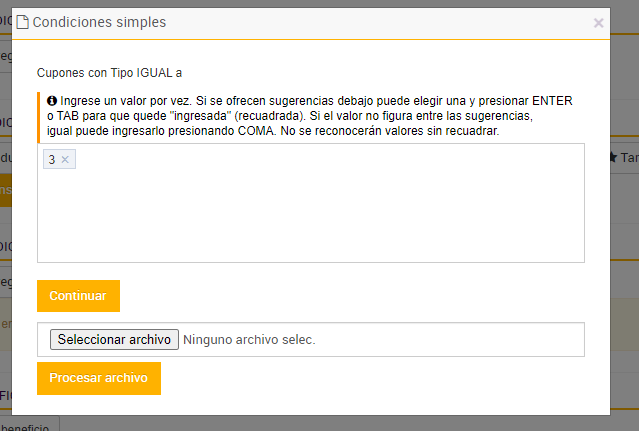Click the Condiciones simples title text
The width and height of the screenshot is (639, 431).
click(99, 22)
